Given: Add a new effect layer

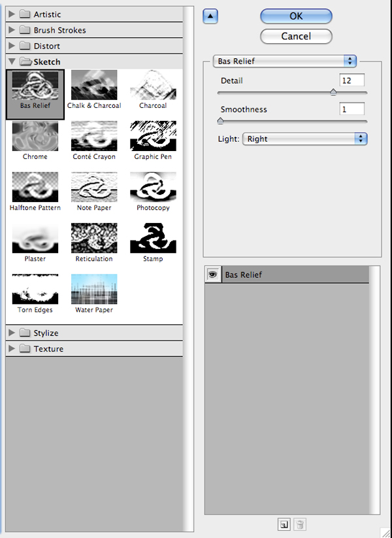Looking at the screenshot, I should 284,525.
